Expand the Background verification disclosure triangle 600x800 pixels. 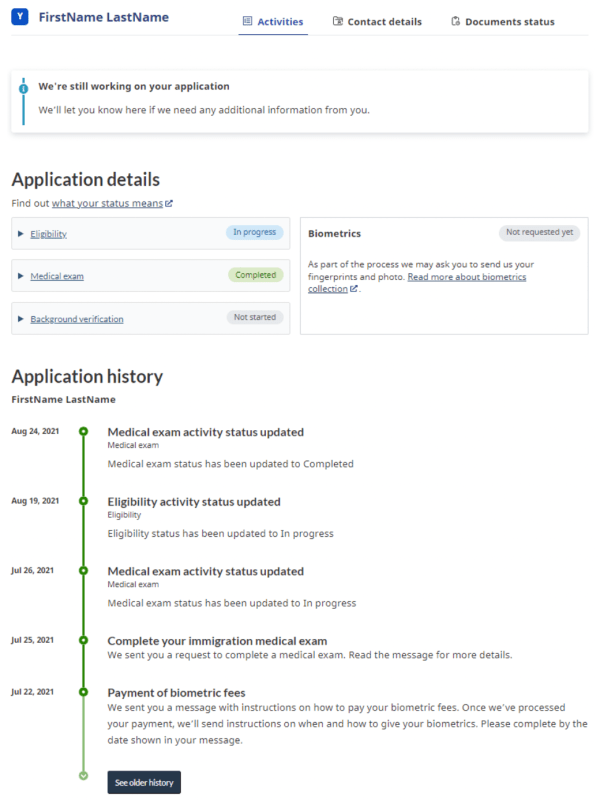21,319
